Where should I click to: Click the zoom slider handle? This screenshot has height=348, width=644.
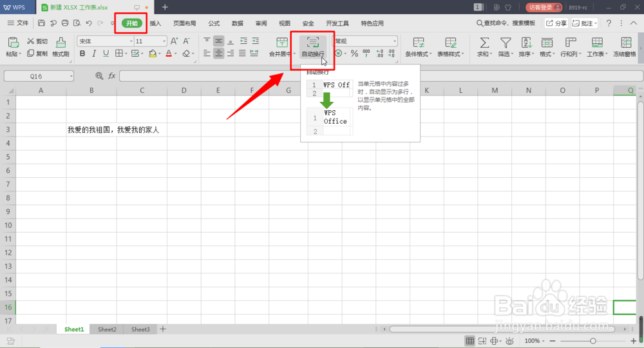(x=592, y=341)
